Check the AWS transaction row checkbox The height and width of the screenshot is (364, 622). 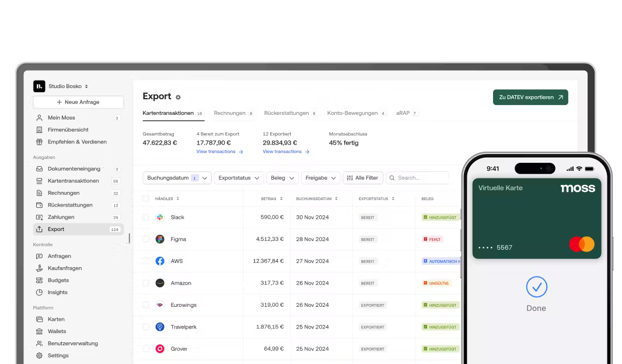(146, 261)
